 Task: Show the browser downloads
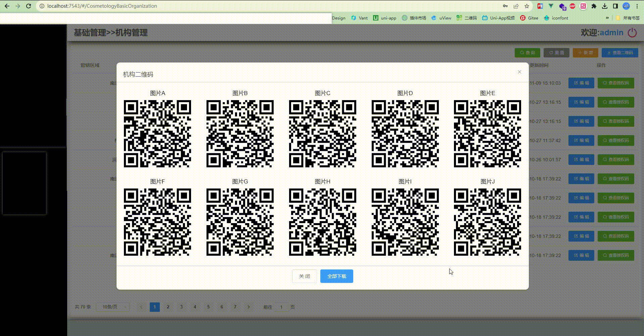(x=605, y=6)
